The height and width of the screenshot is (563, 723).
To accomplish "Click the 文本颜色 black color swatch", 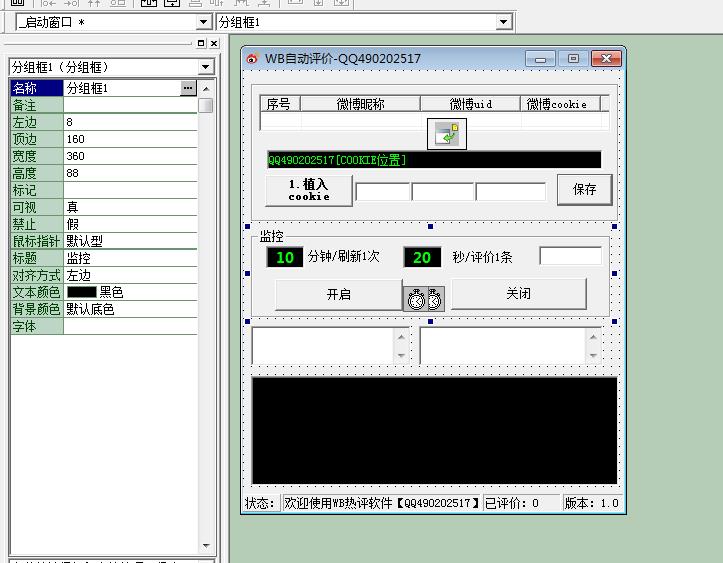I will point(81,293).
